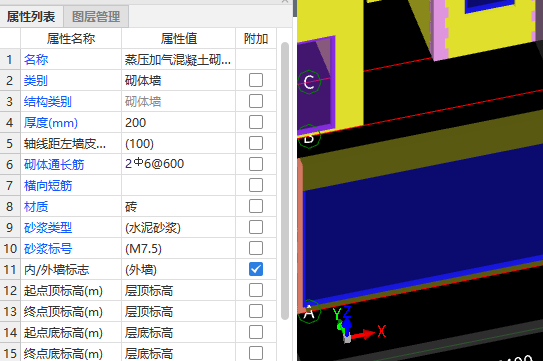Edit the name value 蒸压加气混凝土砌...
The image size is (543, 361).
pos(178,60)
